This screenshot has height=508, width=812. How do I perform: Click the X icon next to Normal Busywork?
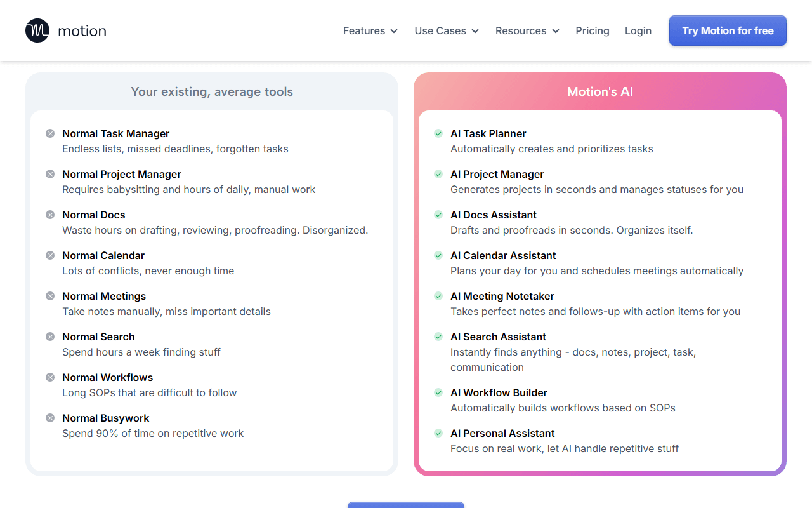[50, 418]
